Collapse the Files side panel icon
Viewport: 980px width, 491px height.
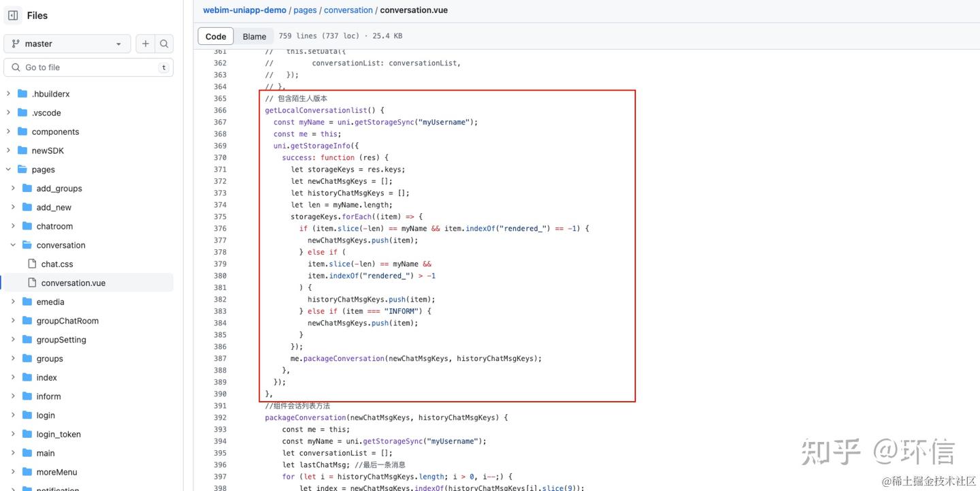[12, 14]
